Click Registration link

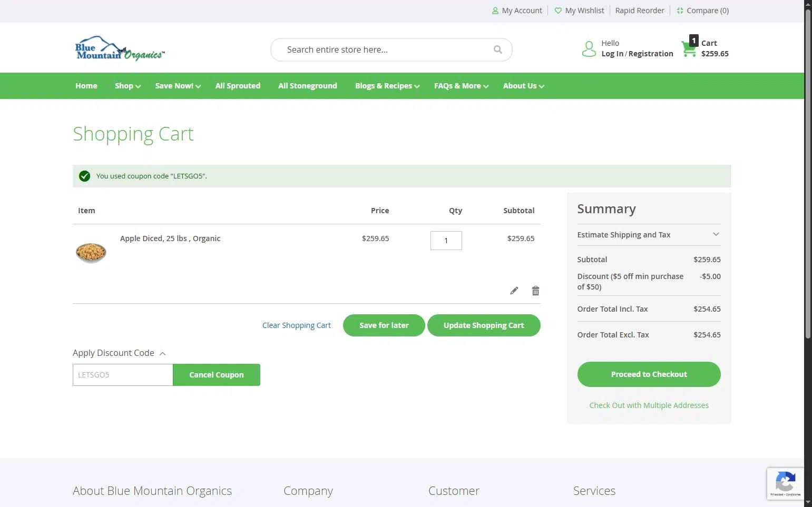click(651, 54)
